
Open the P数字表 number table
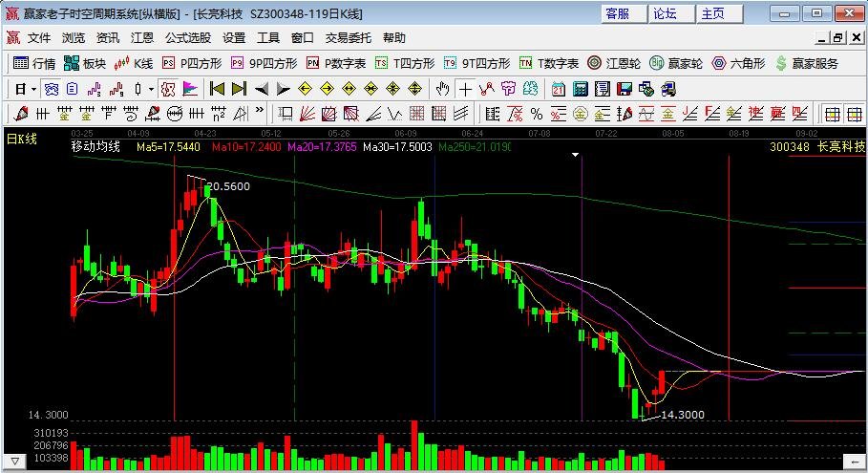coord(336,64)
